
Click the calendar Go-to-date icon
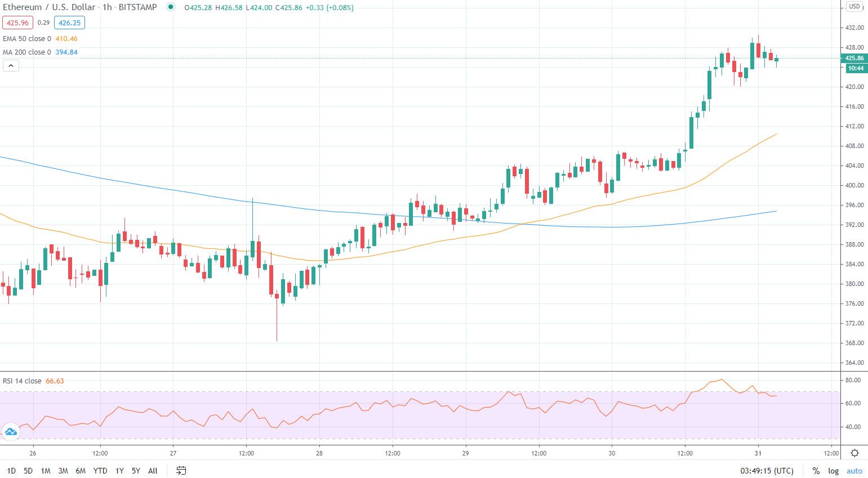pyautogui.click(x=181, y=471)
